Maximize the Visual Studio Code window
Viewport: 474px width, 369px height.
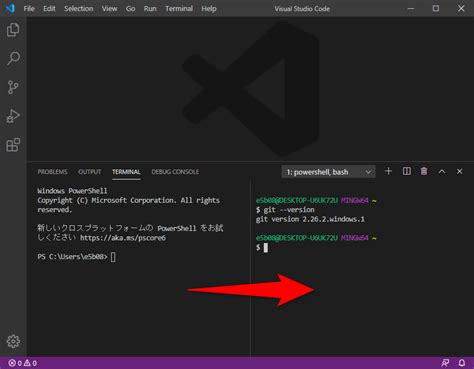point(436,8)
